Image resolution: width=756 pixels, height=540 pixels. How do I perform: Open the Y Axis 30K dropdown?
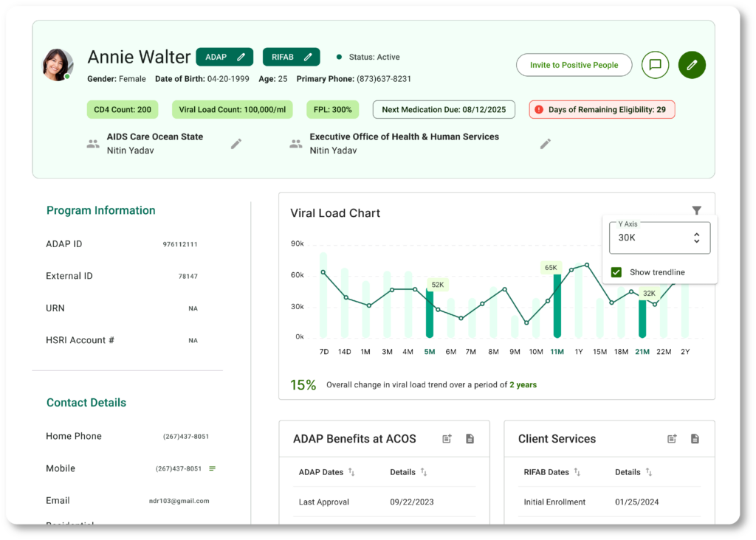point(659,238)
